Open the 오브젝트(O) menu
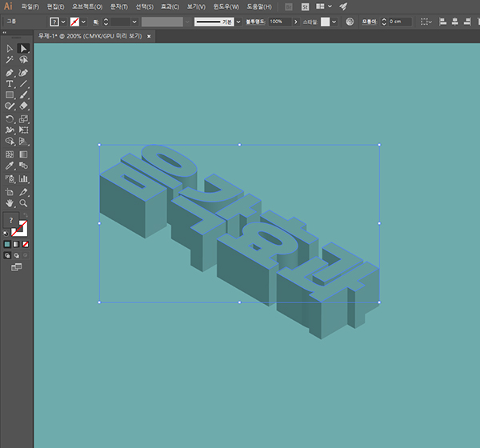The height and width of the screenshot is (448, 480). pos(87,6)
